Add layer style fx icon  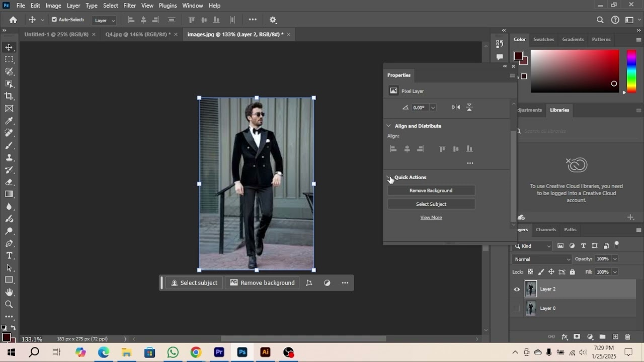[x=565, y=336]
